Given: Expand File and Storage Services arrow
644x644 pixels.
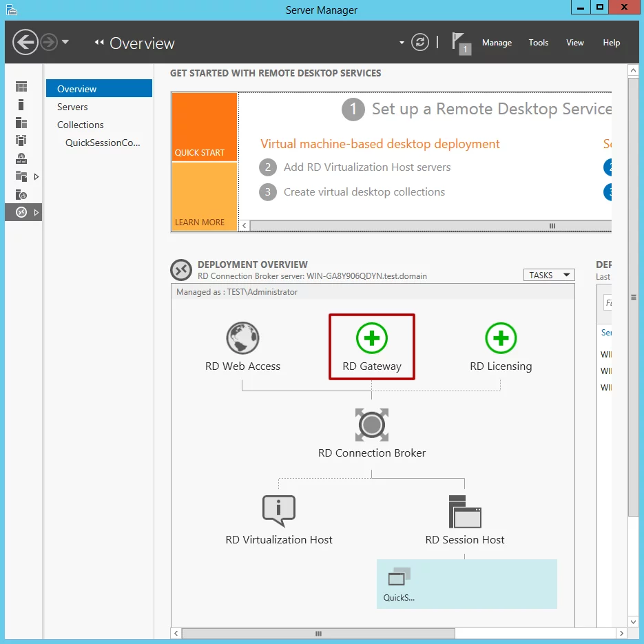Looking at the screenshot, I should (x=37, y=177).
